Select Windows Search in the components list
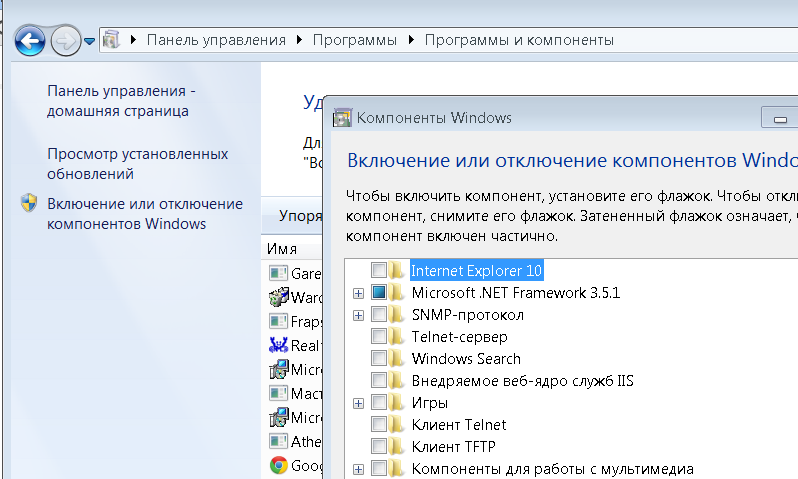 coord(466,359)
